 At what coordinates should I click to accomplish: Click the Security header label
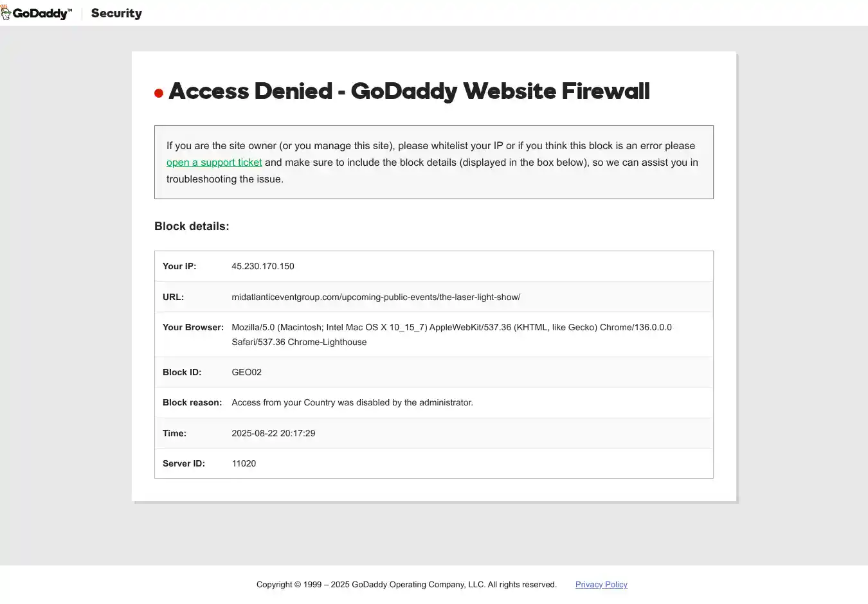pyautogui.click(x=116, y=13)
